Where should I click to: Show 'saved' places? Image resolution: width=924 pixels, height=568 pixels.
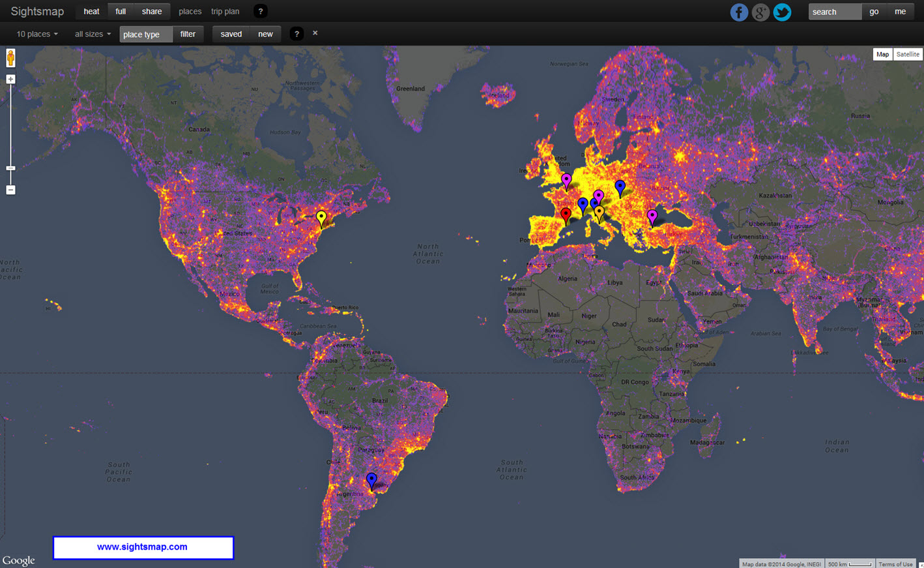pos(231,34)
